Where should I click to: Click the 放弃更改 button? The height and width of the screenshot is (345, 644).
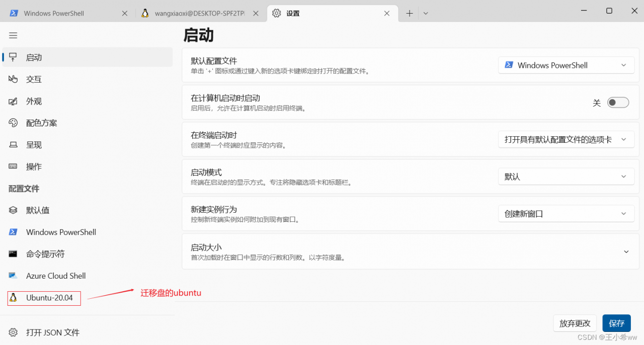click(575, 323)
